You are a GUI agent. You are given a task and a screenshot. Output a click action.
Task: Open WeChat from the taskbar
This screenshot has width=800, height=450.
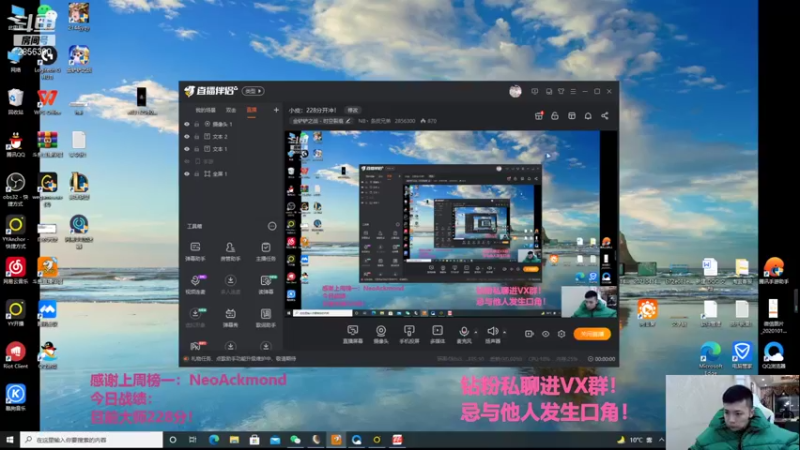coord(295,440)
